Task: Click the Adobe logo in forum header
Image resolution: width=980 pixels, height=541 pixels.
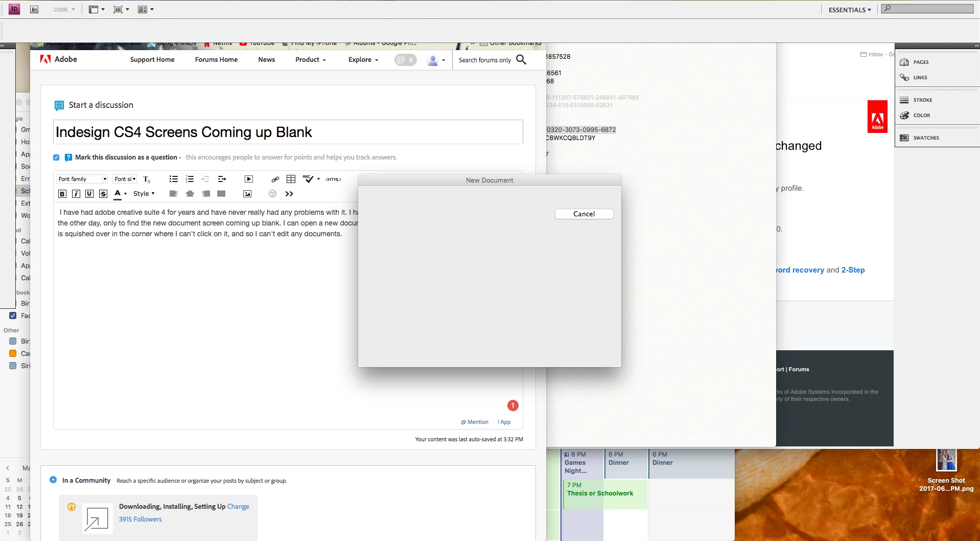Action: [x=59, y=59]
